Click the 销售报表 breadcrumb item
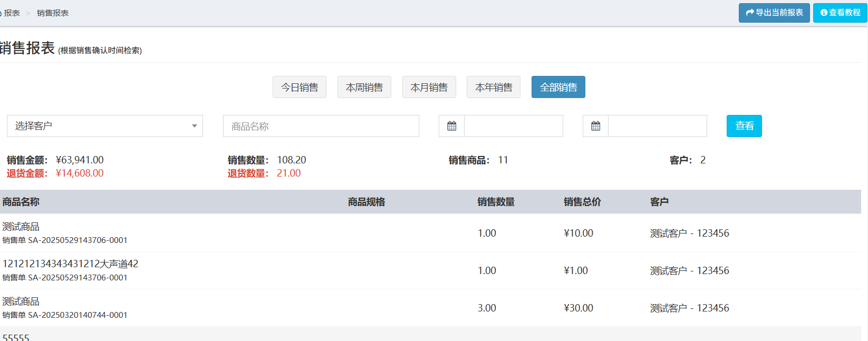Image resolution: width=868 pixels, height=341 pixels. tap(53, 13)
